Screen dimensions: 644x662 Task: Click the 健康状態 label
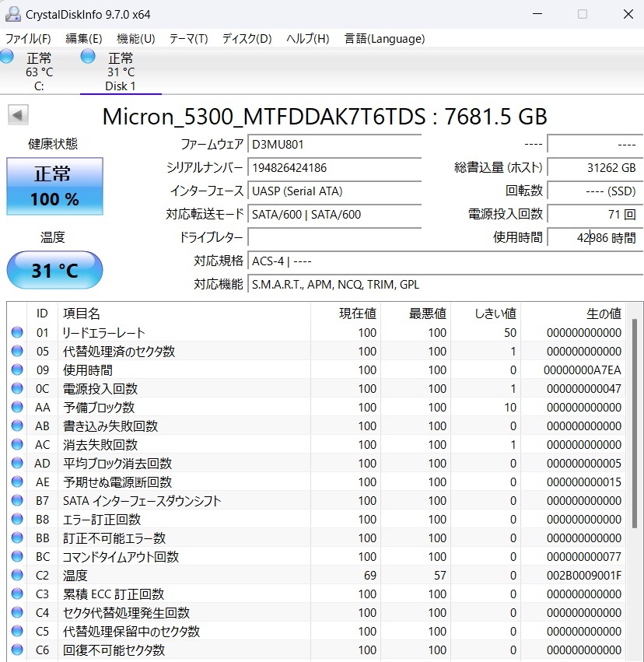53,144
